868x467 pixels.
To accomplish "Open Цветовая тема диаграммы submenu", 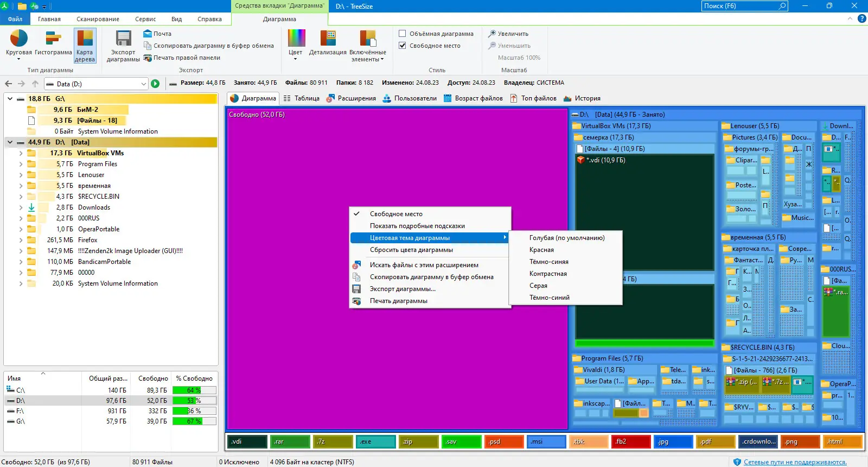I will (430, 238).
